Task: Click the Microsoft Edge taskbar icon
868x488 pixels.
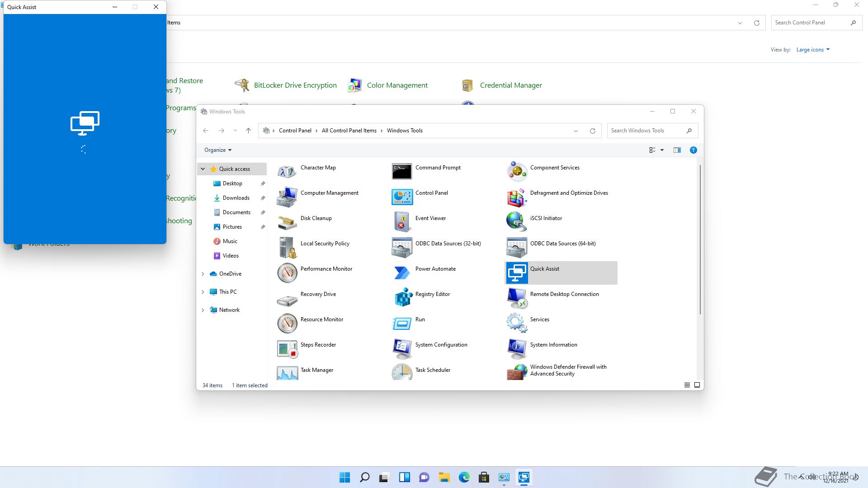Action: pyautogui.click(x=464, y=477)
